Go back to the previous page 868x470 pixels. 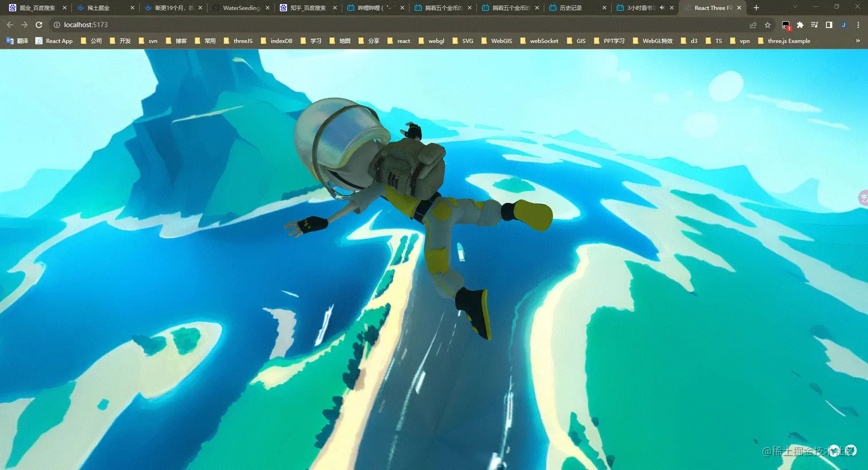click(10, 25)
